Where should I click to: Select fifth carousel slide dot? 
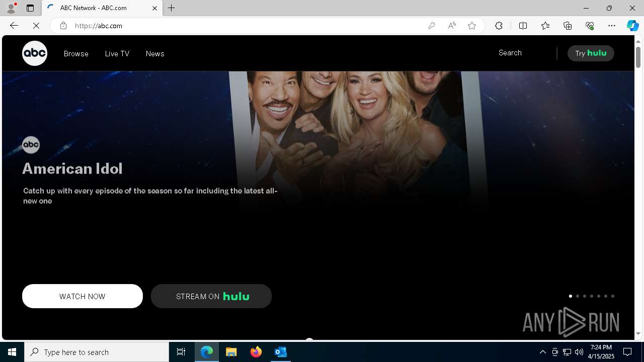[598, 296]
